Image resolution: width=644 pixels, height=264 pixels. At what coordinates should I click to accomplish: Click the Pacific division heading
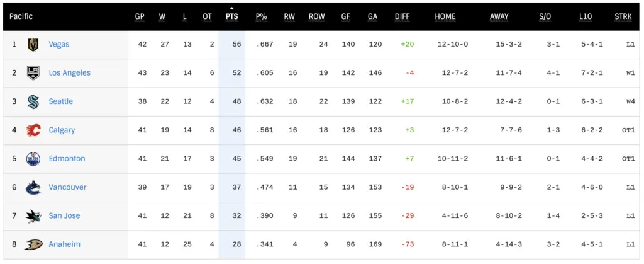tap(21, 16)
